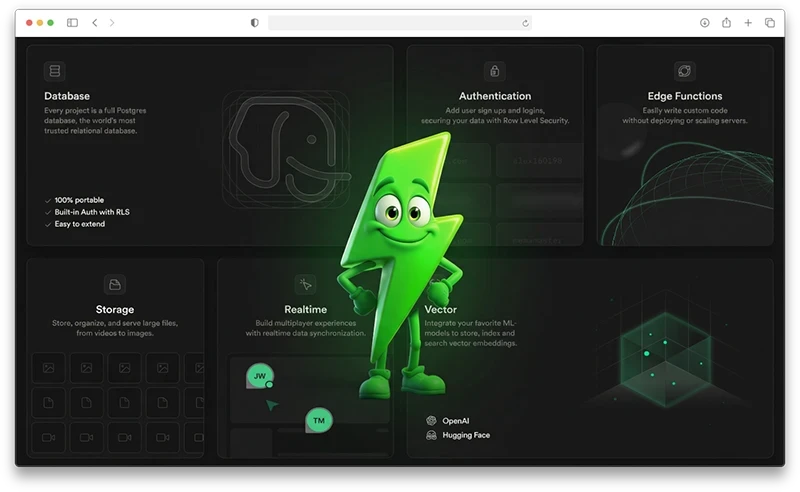Click the green vector cube illustration
Viewport: 800px width, 492px height.
tap(666, 360)
